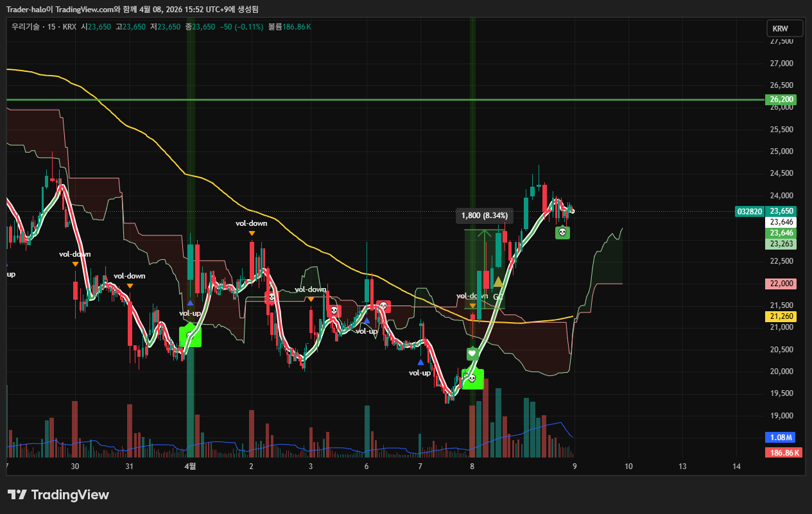Click the orange vol-down triangle on day 31

pyautogui.click(x=130, y=286)
